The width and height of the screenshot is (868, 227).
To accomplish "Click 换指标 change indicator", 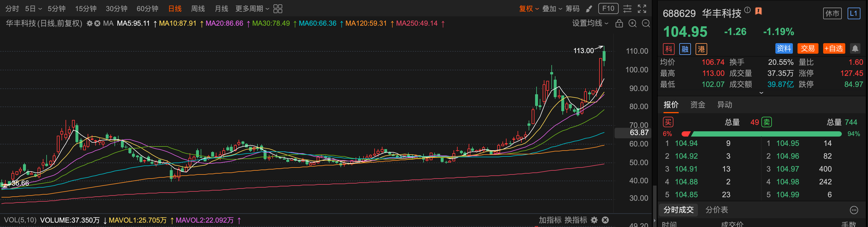I will click(x=576, y=220).
